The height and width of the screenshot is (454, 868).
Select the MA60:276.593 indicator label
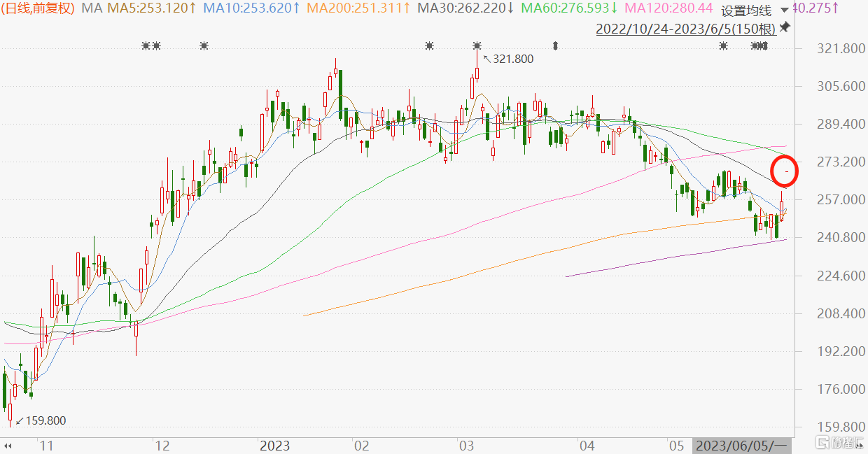coord(570,8)
